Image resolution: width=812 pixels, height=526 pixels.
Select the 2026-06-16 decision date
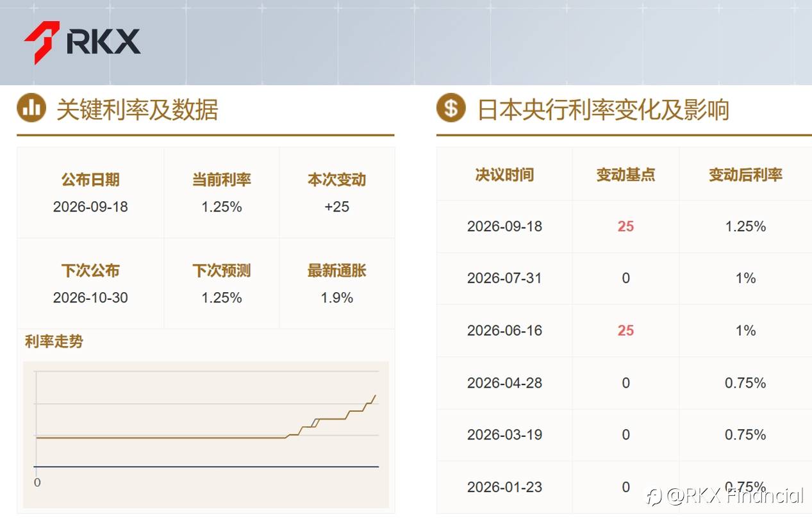pos(504,331)
